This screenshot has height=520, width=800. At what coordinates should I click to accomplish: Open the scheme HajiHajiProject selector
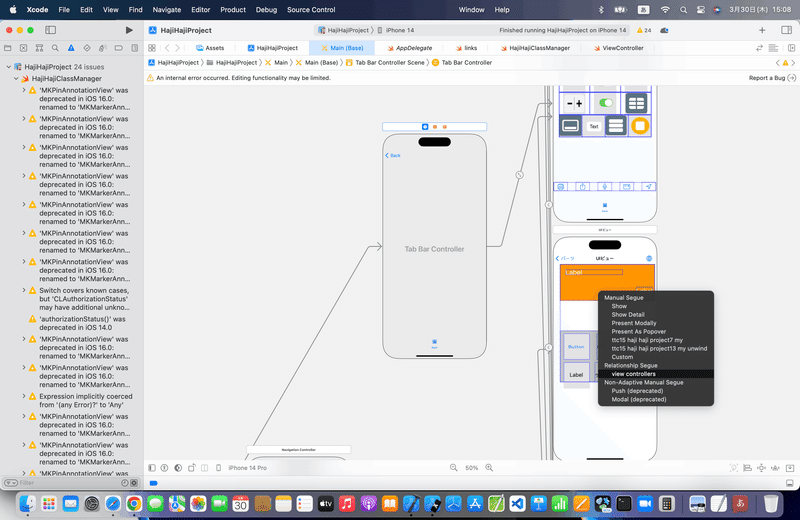tap(345, 30)
